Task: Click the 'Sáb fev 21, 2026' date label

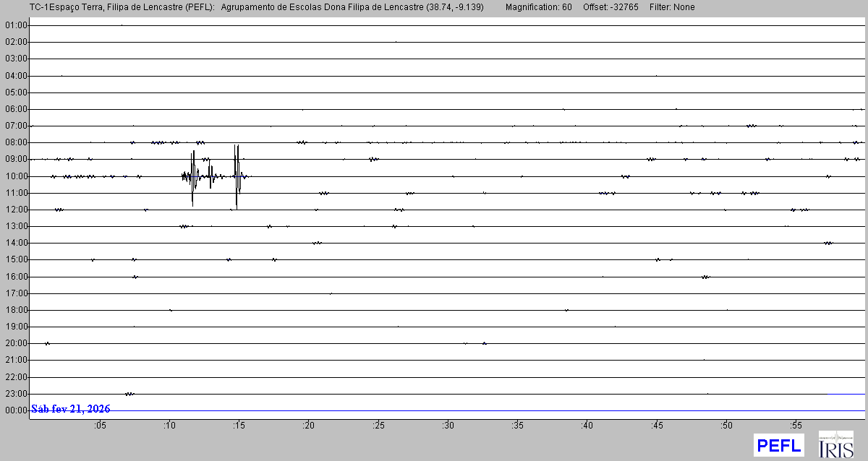Action: [71, 409]
